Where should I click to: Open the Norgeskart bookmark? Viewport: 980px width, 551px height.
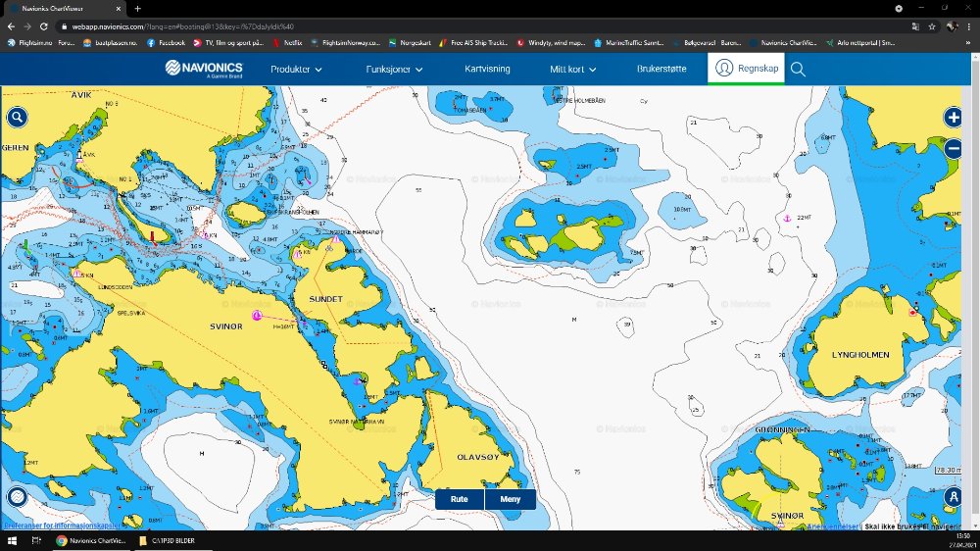click(410, 42)
